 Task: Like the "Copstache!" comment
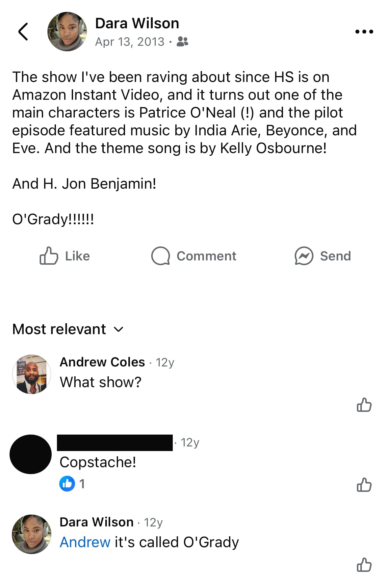[364, 485]
